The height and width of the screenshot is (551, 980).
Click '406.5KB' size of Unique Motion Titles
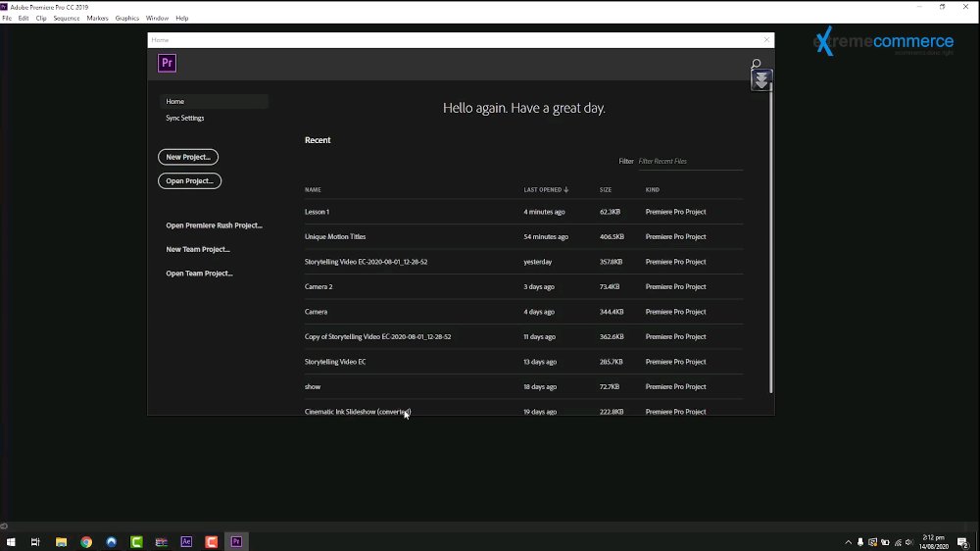612,237
